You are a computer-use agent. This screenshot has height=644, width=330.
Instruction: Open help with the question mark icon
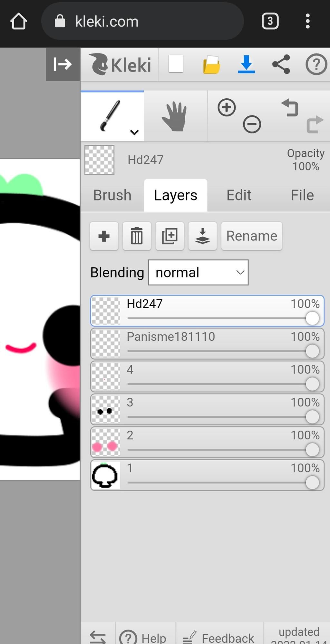point(316,64)
